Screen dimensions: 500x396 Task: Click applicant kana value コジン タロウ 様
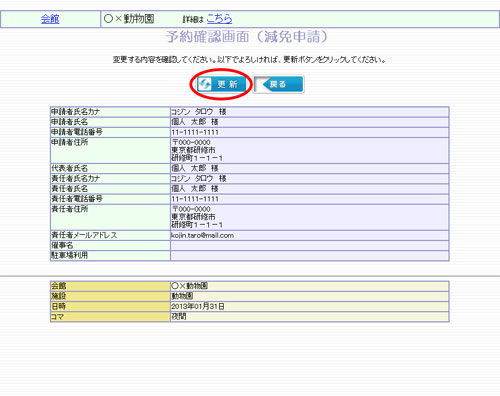199,112
